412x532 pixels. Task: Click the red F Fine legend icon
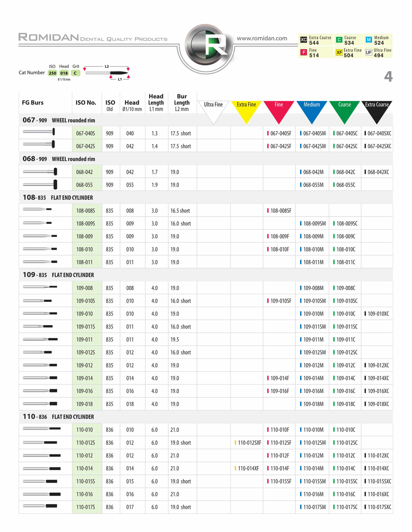(x=303, y=52)
